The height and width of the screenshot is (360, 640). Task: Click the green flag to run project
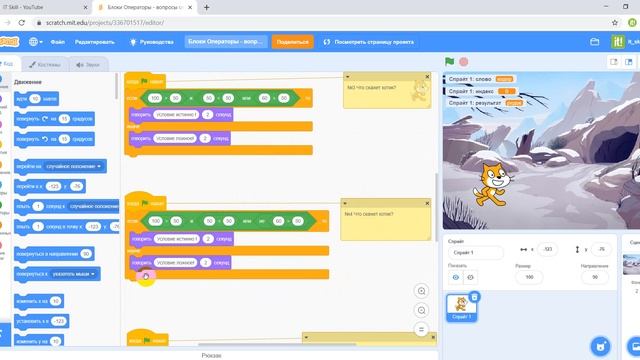click(449, 62)
